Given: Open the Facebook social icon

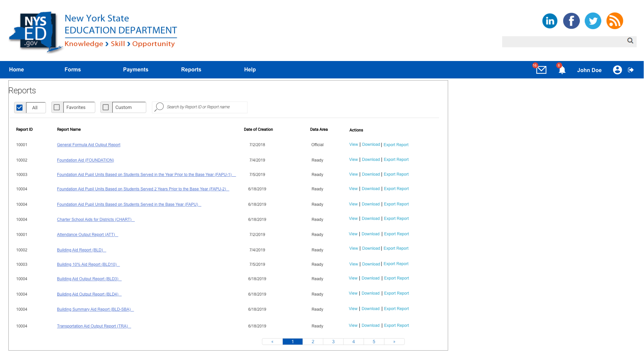Looking at the screenshot, I should 571,21.
